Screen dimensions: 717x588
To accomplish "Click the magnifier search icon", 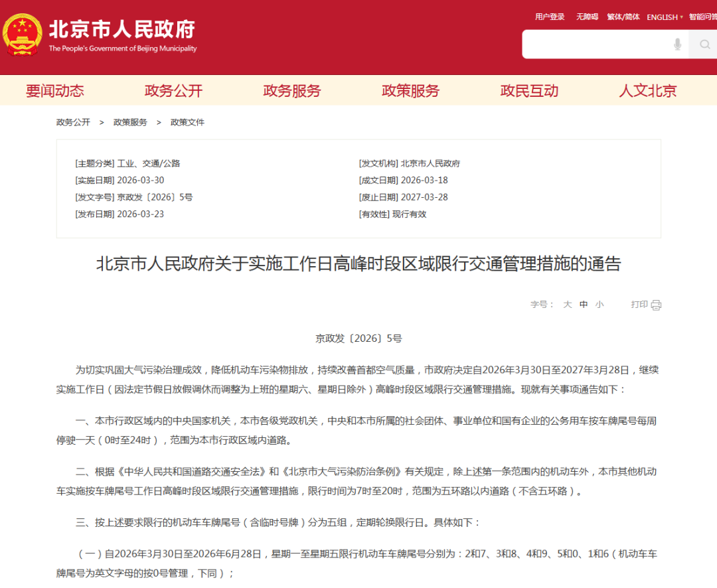I will click(704, 44).
